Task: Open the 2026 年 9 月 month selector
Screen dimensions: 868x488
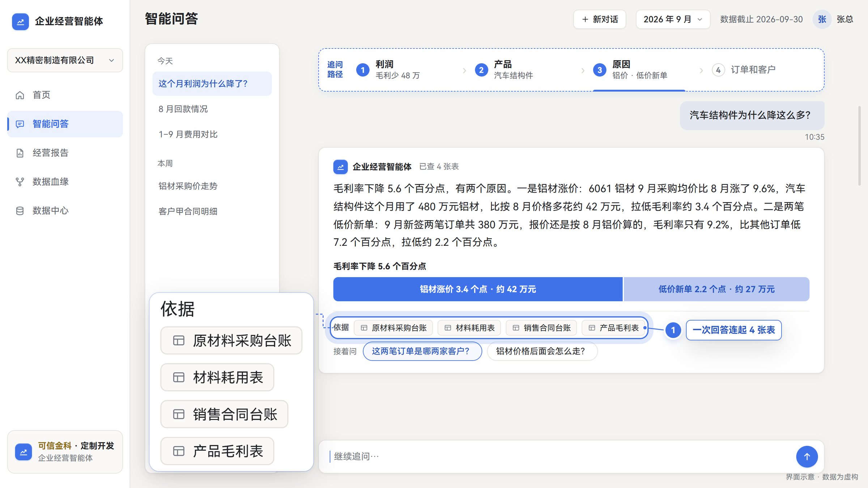Action: pos(673,19)
